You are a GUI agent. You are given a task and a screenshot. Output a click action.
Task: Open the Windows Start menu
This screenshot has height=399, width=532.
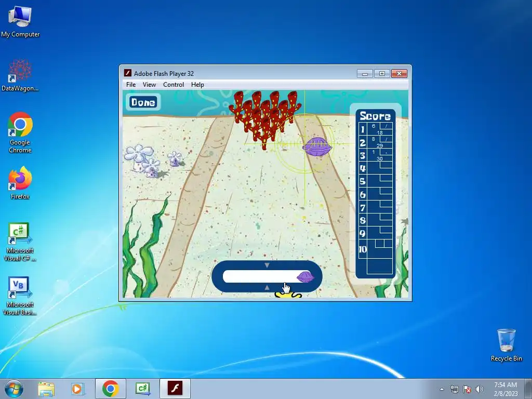pyautogui.click(x=14, y=389)
